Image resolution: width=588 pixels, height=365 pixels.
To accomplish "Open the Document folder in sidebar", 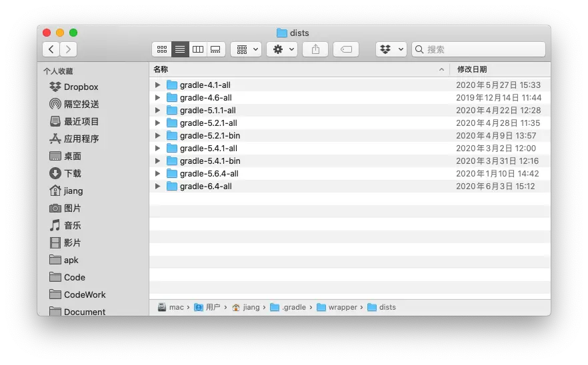I will tap(77, 311).
